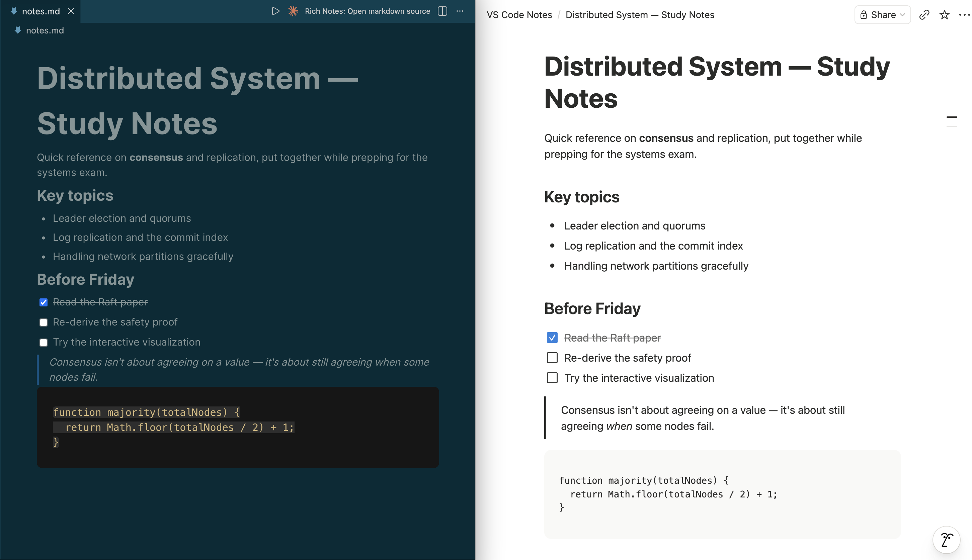Viewport: 972px width, 560px height.
Task: Open the Share dropdown in Notion
Action: [x=882, y=15]
